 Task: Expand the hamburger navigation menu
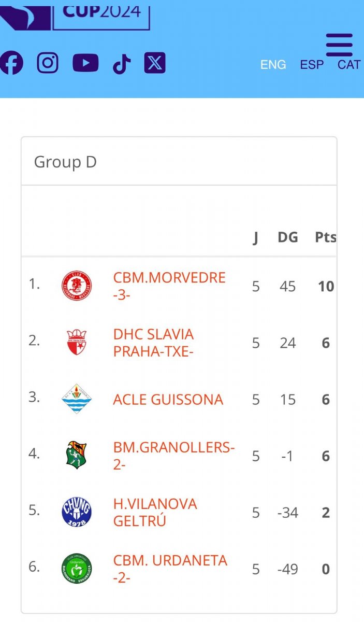[x=339, y=45]
